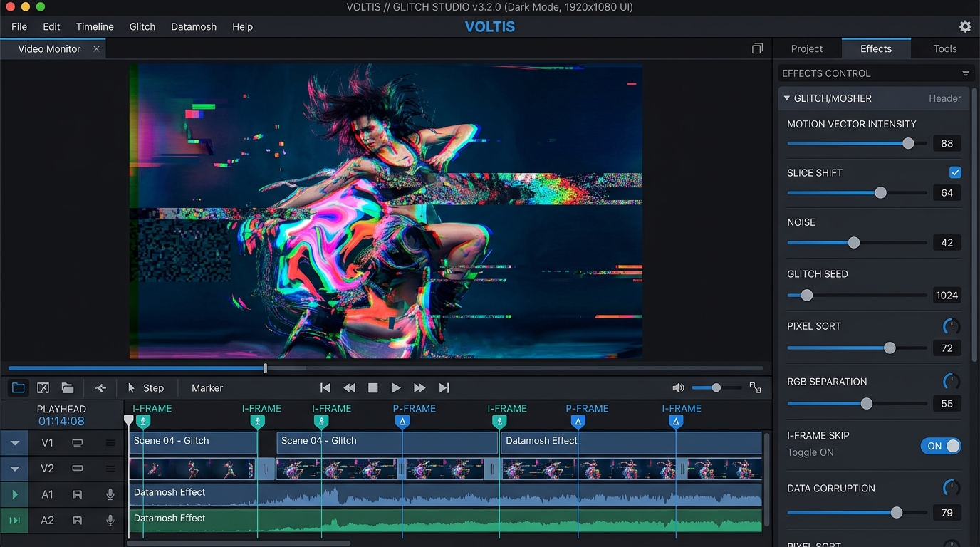Click the RGB SEPARATION knob icon
Viewport: 980px width, 547px height.
[x=951, y=381]
